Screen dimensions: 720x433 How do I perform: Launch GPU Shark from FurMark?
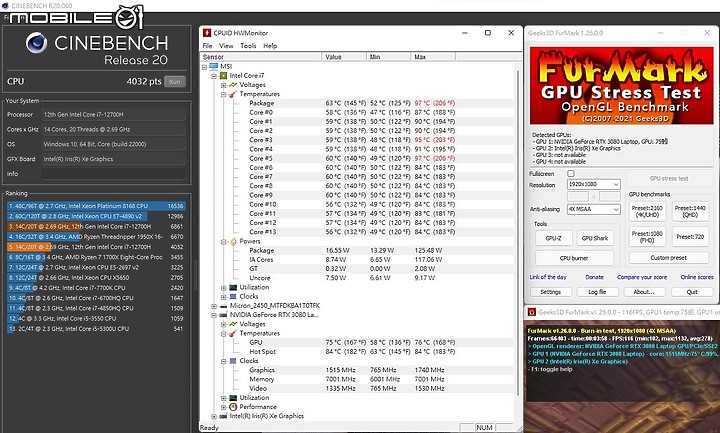[x=595, y=238]
